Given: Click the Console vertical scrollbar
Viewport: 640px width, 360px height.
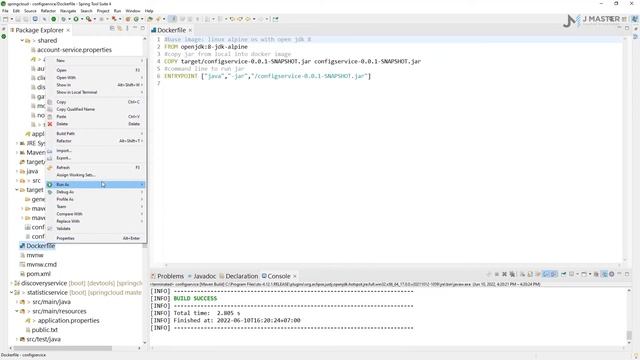Looking at the screenshot, I should (629, 335).
